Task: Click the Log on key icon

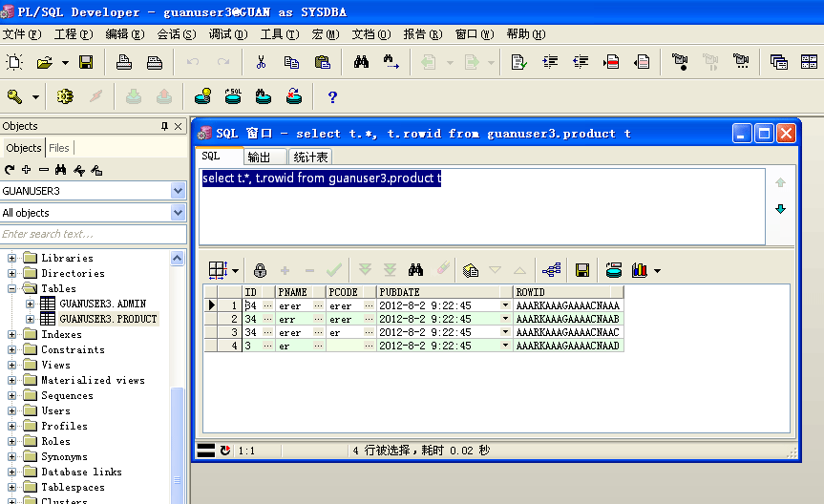Action: tap(14, 96)
